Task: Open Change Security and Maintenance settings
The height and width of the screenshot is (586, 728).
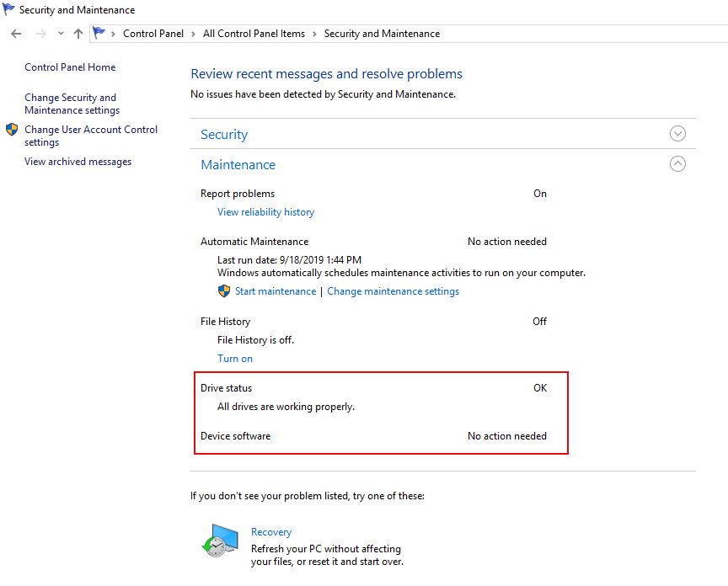Action: 72,104
